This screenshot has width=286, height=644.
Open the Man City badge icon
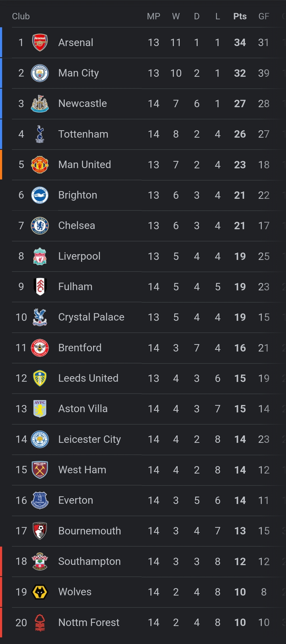click(40, 73)
